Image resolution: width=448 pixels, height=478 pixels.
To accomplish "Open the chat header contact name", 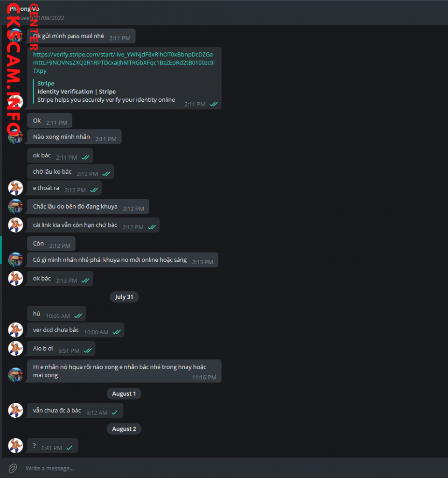I will pyautogui.click(x=24, y=9).
